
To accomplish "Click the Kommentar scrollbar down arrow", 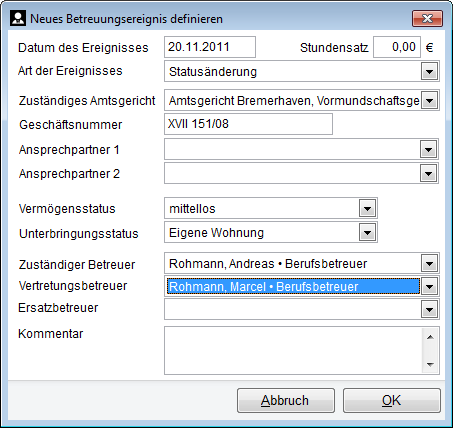I will pos(430,364).
